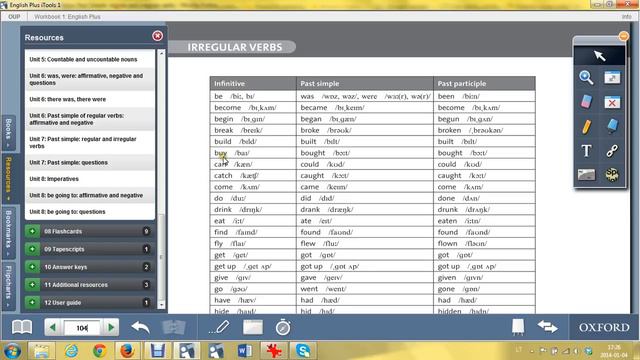Viewport: 640px width, 360px height.
Task: Select the arrow pointer tool
Action: 599,56
